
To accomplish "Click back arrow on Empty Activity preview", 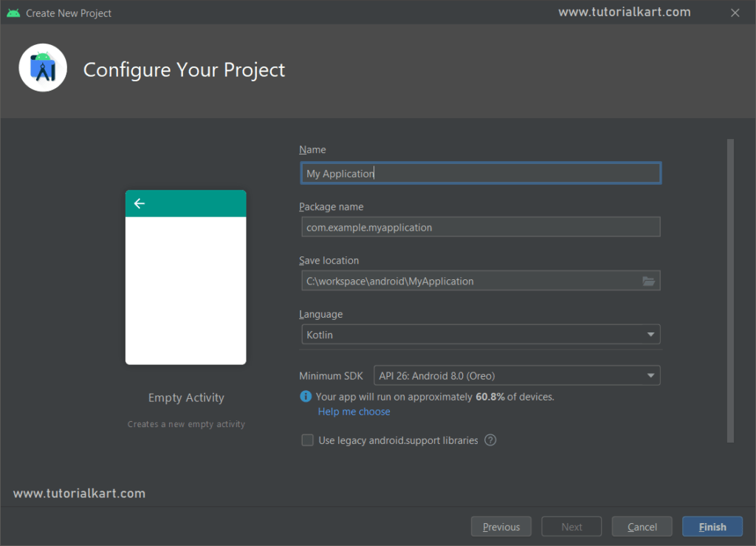I will tap(140, 203).
